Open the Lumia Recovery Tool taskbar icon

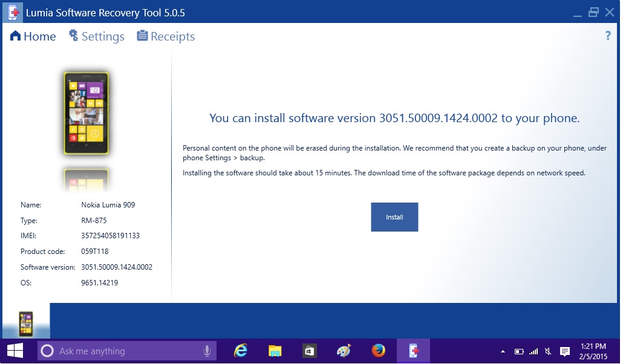pyautogui.click(x=414, y=351)
